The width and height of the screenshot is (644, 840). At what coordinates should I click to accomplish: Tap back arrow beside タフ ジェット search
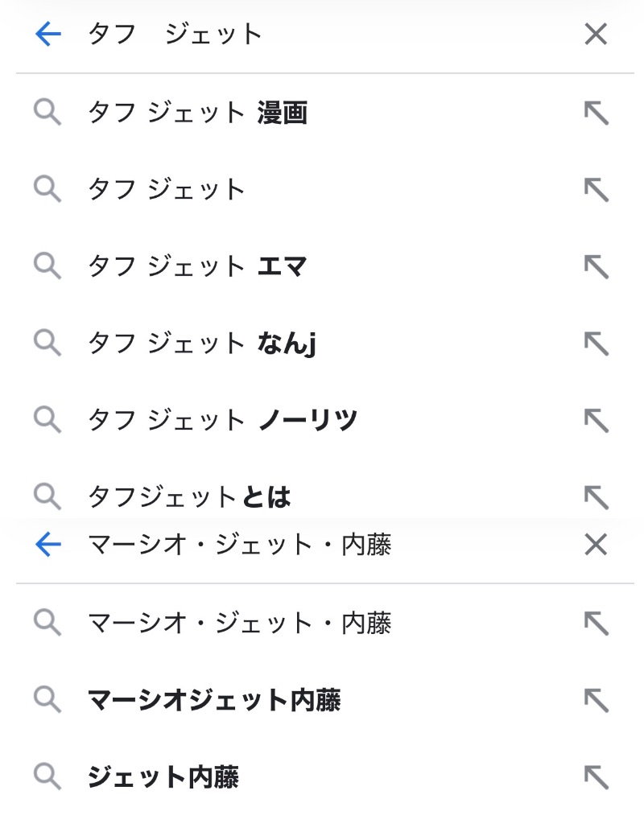(48, 34)
